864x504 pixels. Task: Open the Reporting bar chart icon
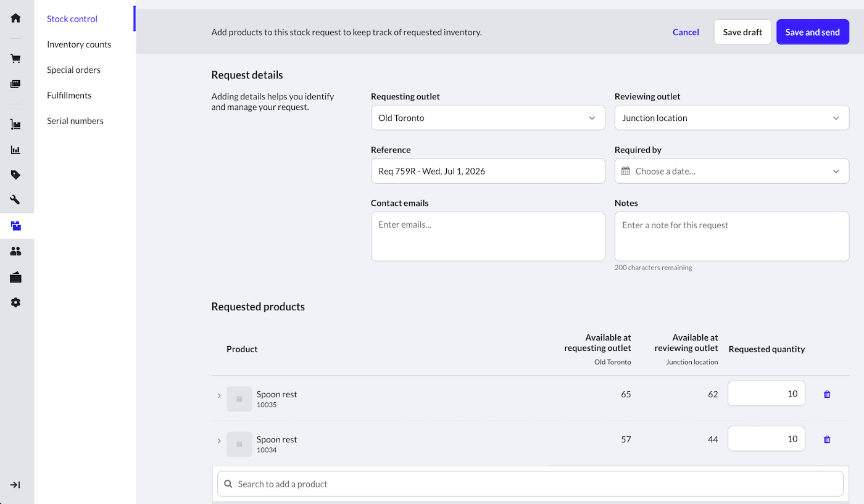(x=15, y=150)
